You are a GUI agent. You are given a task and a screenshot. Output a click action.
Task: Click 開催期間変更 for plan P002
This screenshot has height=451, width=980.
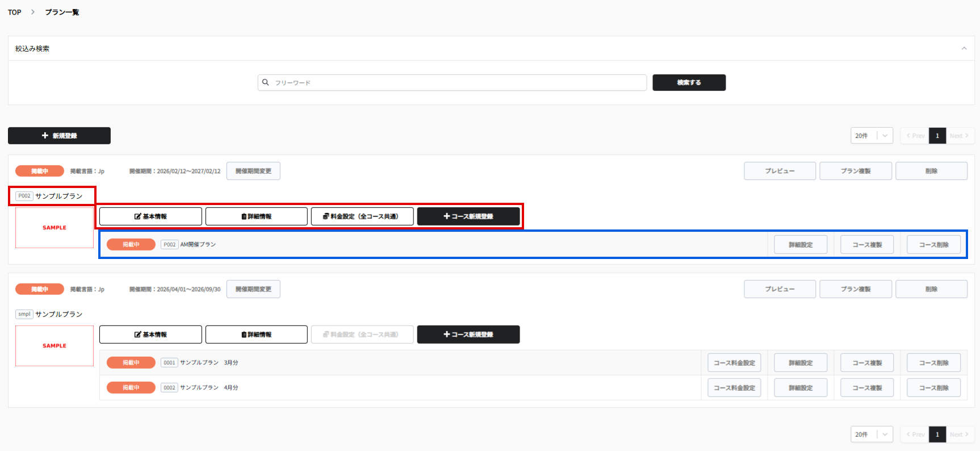[x=253, y=171]
